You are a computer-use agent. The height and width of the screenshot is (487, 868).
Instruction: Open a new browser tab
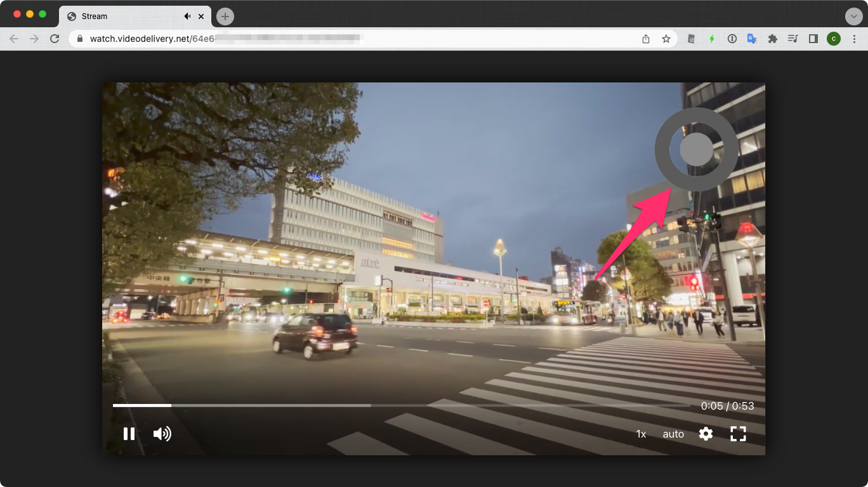(x=225, y=16)
